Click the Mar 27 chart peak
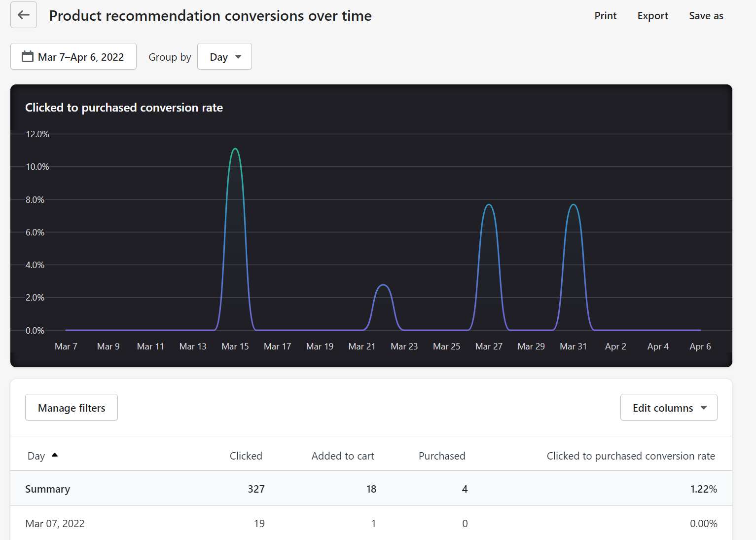 click(x=489, y=205)
